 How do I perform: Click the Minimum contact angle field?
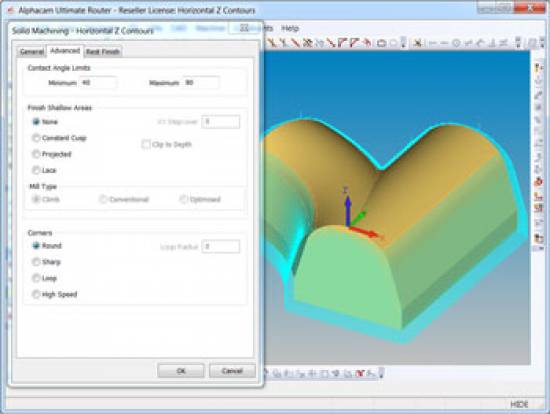pyautogui.click(x=98, y=83)
